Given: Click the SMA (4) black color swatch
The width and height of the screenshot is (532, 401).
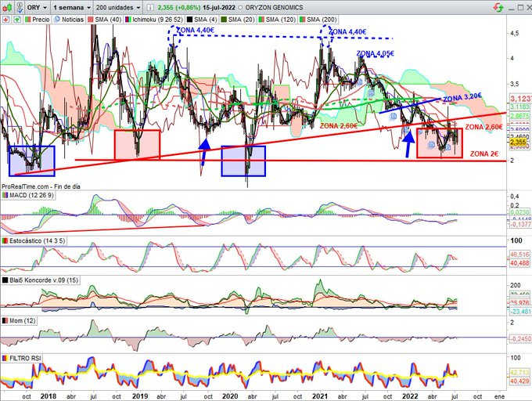Looking at the screenshot, I should (189, 20).
